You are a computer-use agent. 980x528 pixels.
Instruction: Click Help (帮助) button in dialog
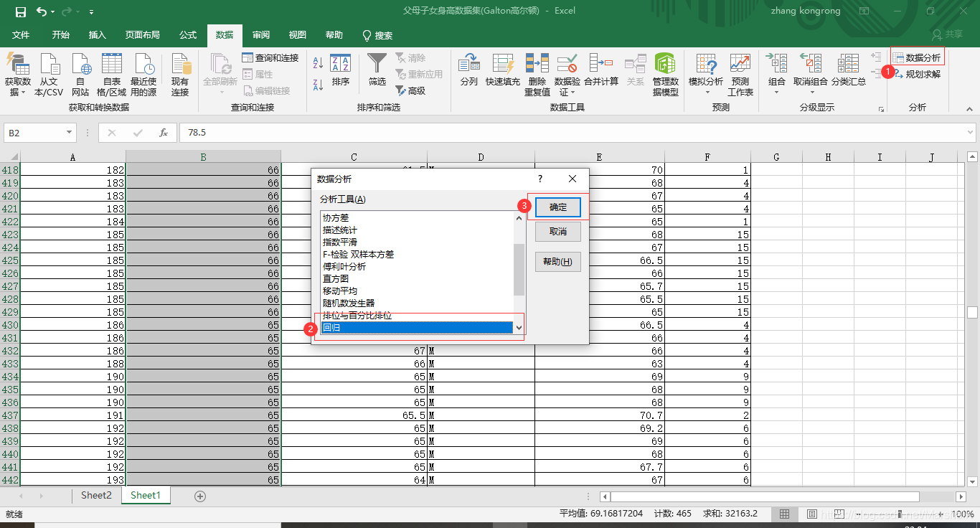pyautogui.click(x=558, y=262)
